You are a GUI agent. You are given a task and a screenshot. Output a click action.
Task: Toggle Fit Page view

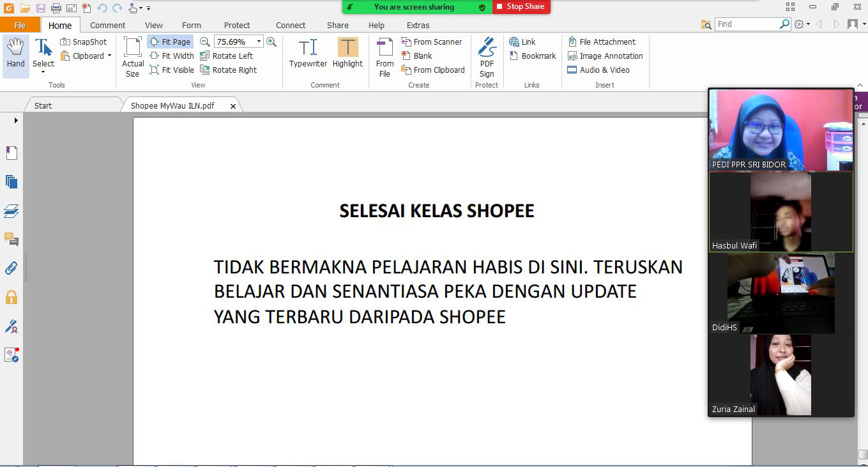(x=171, y=42)
